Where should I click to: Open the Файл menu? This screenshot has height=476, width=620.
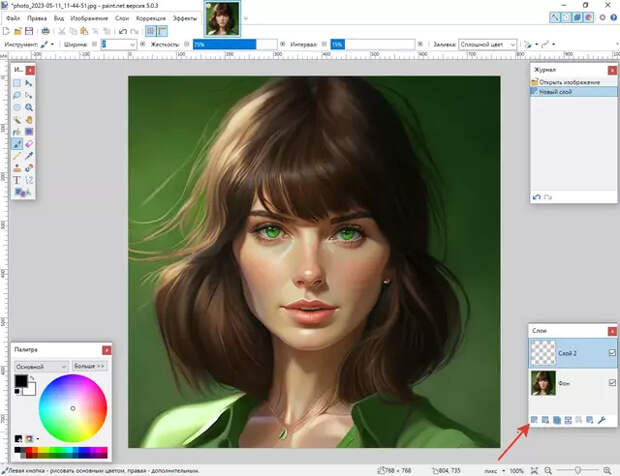[13, 18]
